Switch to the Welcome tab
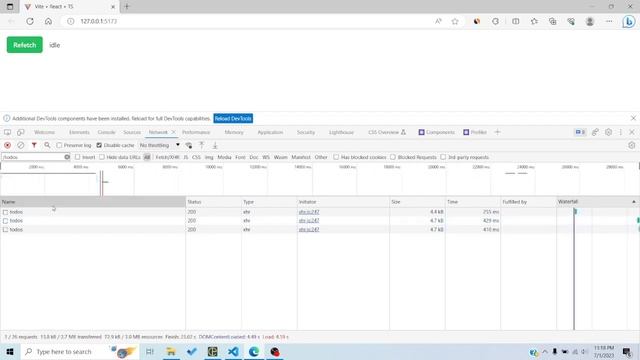 click(x=44, y=132)
